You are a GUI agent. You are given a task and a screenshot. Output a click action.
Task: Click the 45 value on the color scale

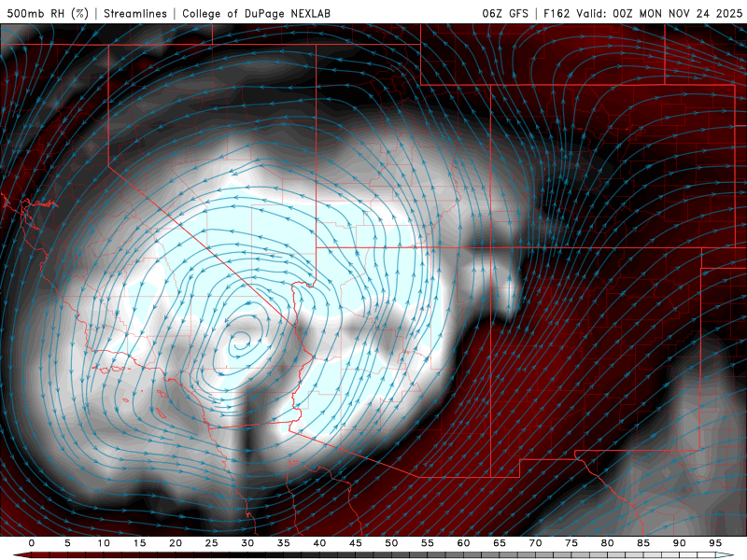(356, 543)
